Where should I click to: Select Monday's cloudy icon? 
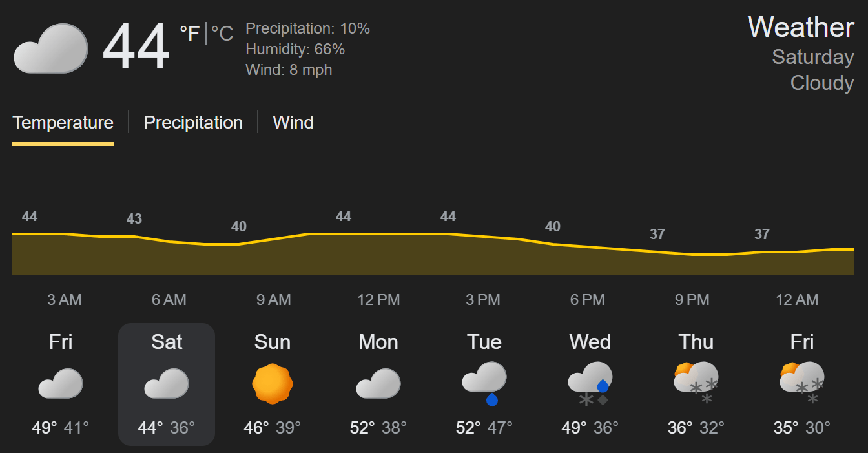point(378,383)
